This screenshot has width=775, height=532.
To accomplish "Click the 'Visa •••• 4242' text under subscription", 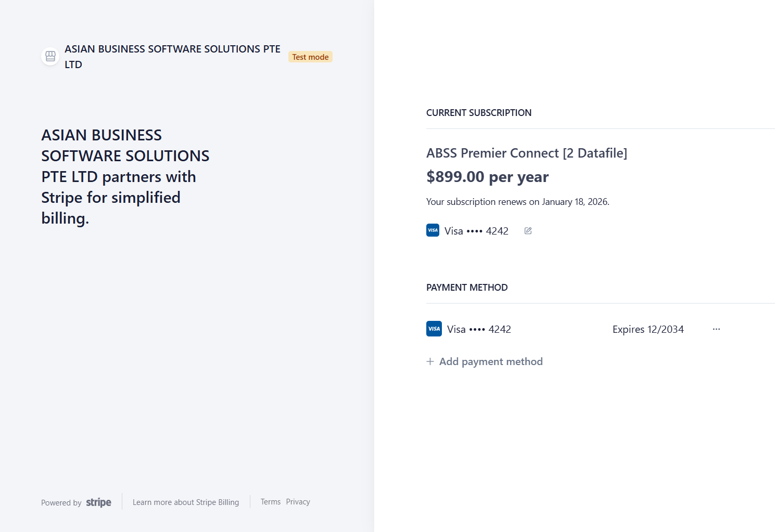I will tap(476, 231).
